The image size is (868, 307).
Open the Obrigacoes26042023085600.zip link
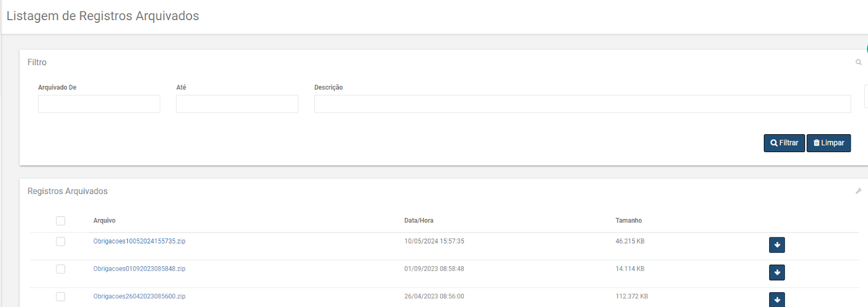click(x=139, y=297)
